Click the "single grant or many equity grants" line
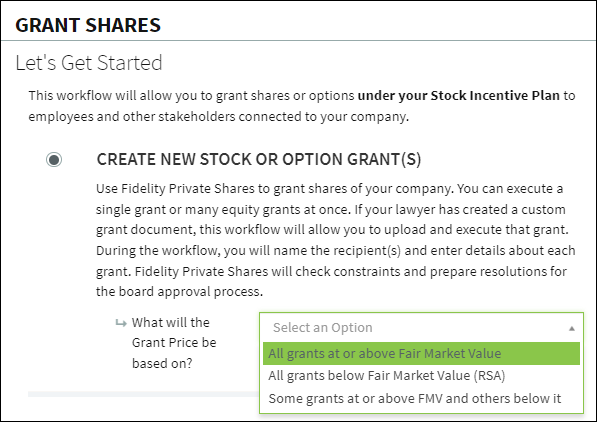Screen dimensions: 597x422 (x=330, y=209)
